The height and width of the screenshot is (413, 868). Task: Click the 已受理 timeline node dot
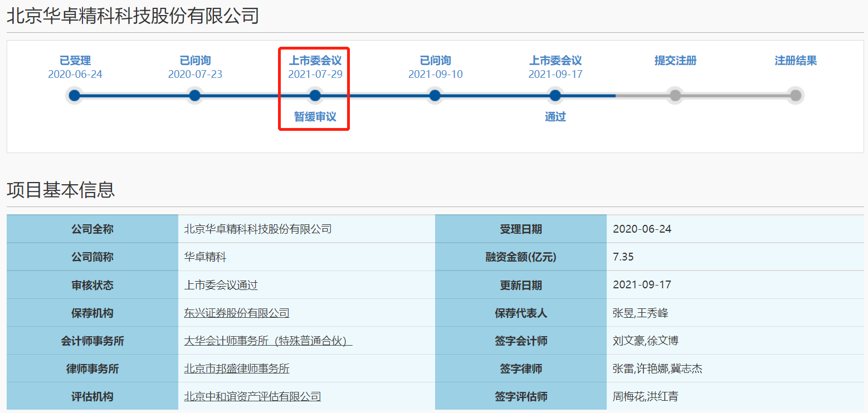(x=75, y=96)
